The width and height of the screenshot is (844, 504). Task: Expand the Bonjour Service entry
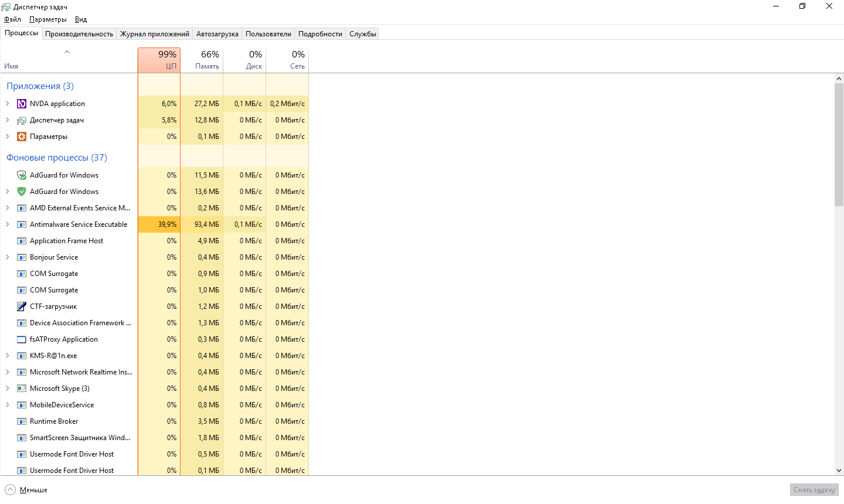coord(7,257)
